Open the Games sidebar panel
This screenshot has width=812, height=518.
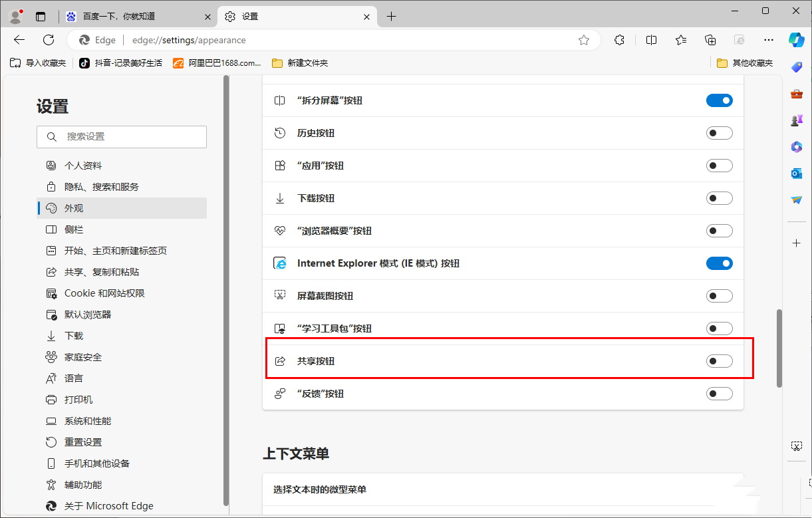click(x=796, y=120)
